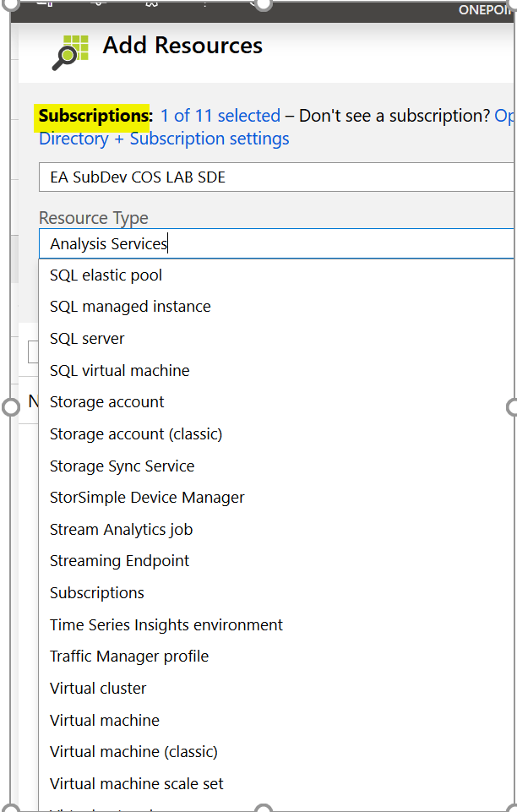This screenshot has height=812, width=517.
Task: Click the Resource Type Analysis Services field
Action: click(x=275, y=244)
